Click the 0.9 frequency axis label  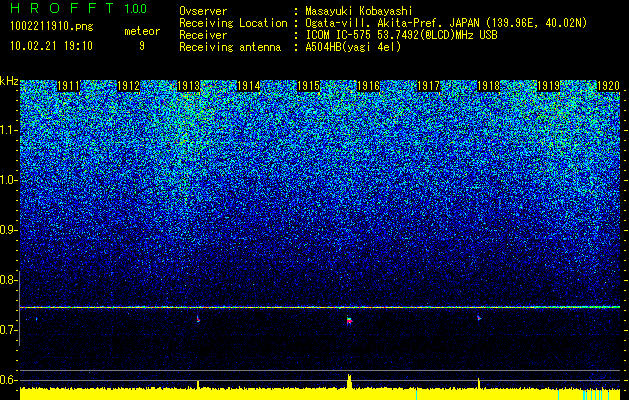pyautogui.click(x=8, y=230)
